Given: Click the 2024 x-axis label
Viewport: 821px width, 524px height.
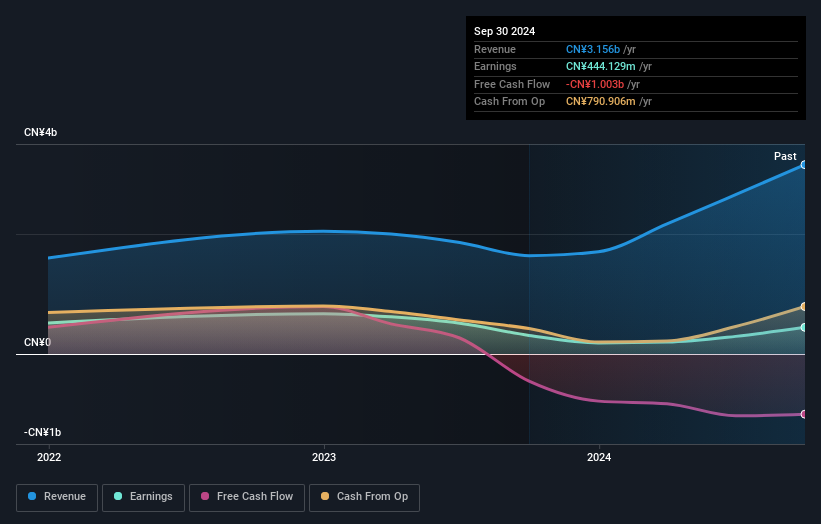Looking at the screenshot, I should (599, 457).
